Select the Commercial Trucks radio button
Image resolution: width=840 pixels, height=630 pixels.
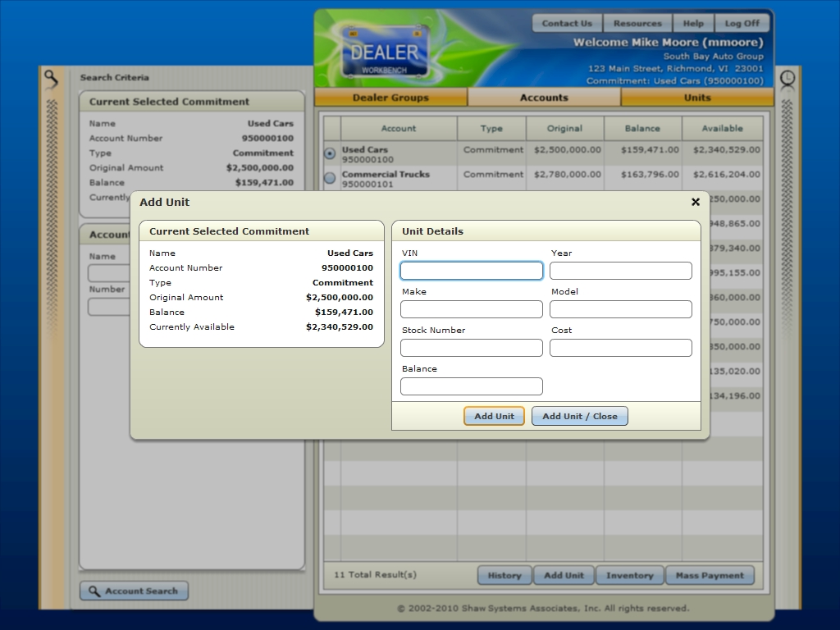tap(330, 177)
